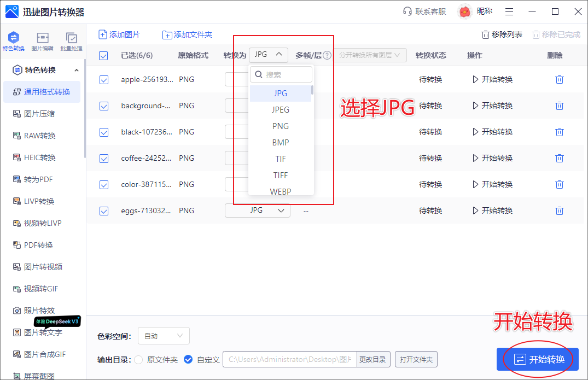Open the eggs-713032 row JPG dropdown
This screenshot has height=380, width=588.
257,211
